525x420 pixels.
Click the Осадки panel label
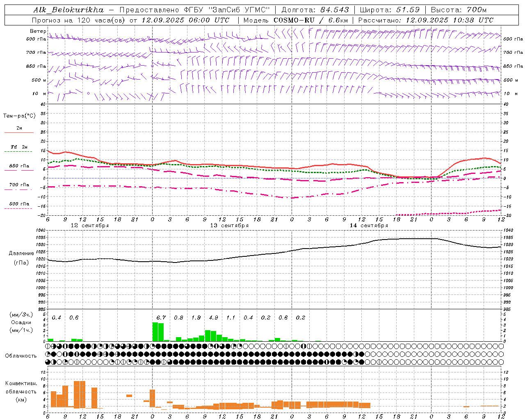(x=21, y=322)
